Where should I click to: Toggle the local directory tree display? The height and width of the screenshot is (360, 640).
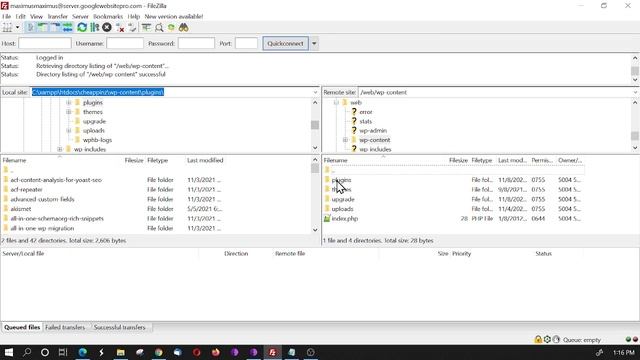point(43,27)
